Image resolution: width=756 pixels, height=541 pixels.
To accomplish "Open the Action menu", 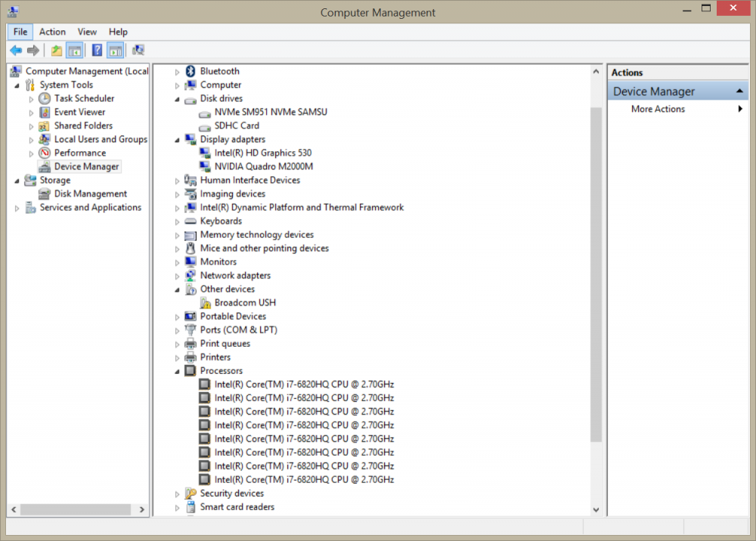I will click(52, 32).
